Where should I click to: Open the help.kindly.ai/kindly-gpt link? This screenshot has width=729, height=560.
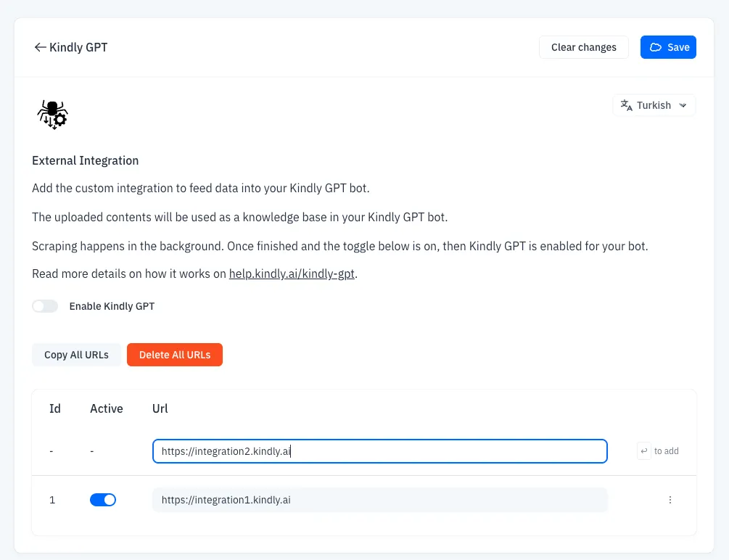[292, 273]
